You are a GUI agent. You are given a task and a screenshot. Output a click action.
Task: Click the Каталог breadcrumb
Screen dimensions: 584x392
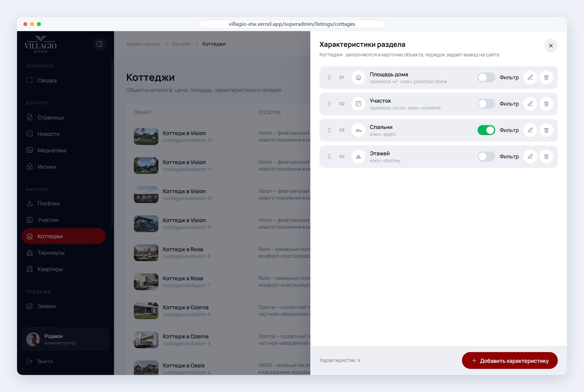(x=181, y=44)
